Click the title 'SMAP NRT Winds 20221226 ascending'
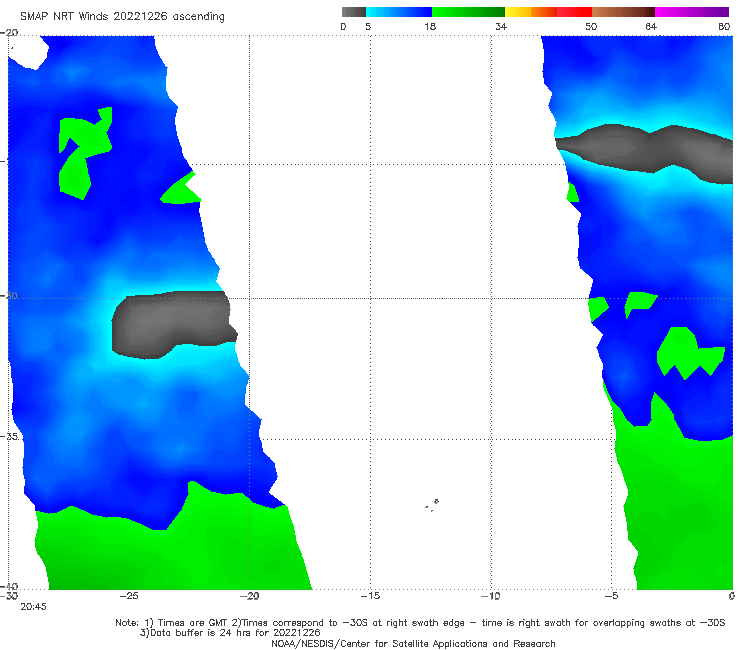Screen dimensions: 740x650 (122, 16)
